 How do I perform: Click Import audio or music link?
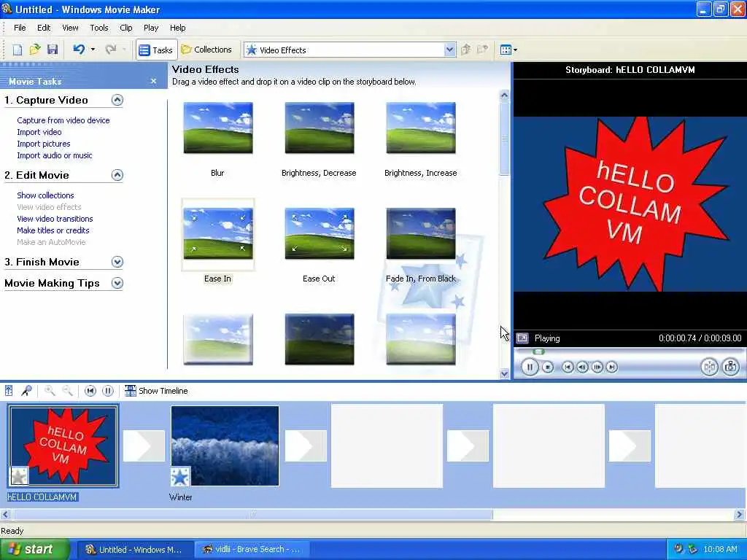pyautogui.click(x=54, y=155)
